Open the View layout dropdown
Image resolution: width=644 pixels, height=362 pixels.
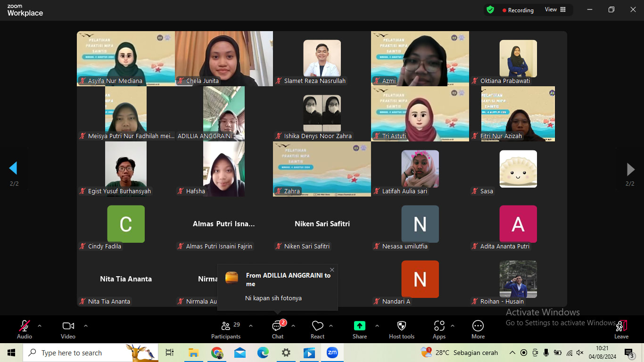[555, 9]
